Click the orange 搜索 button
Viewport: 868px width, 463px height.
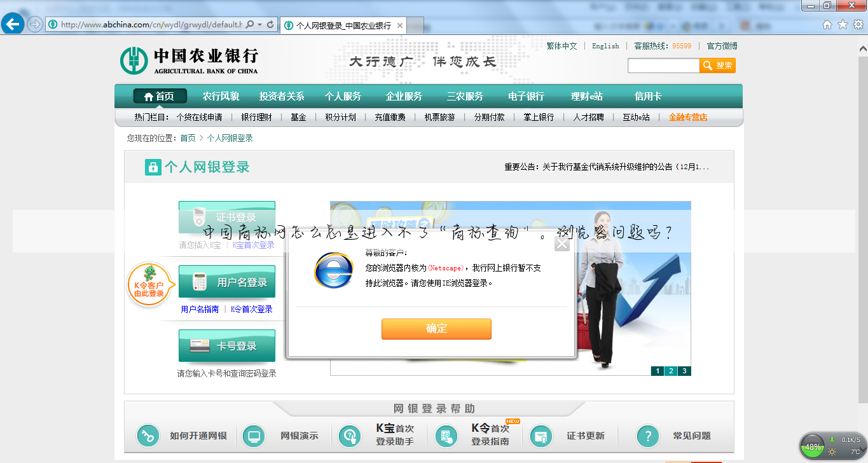pos(718,66)
